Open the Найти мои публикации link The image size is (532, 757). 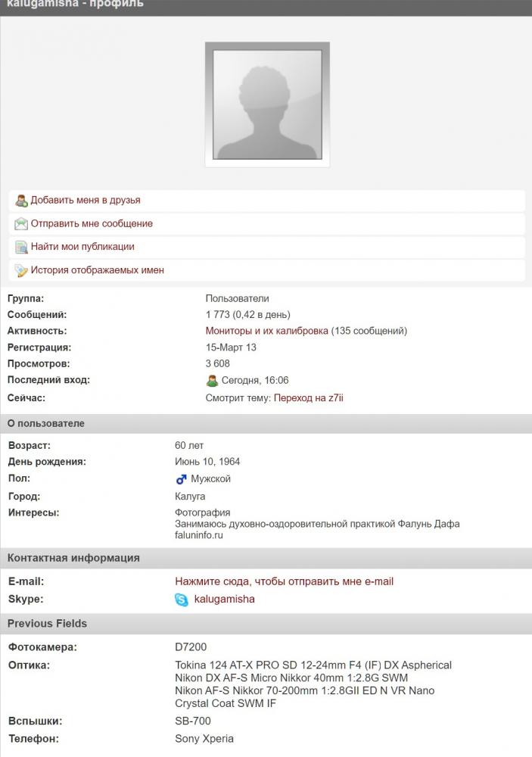click(82, 247)
